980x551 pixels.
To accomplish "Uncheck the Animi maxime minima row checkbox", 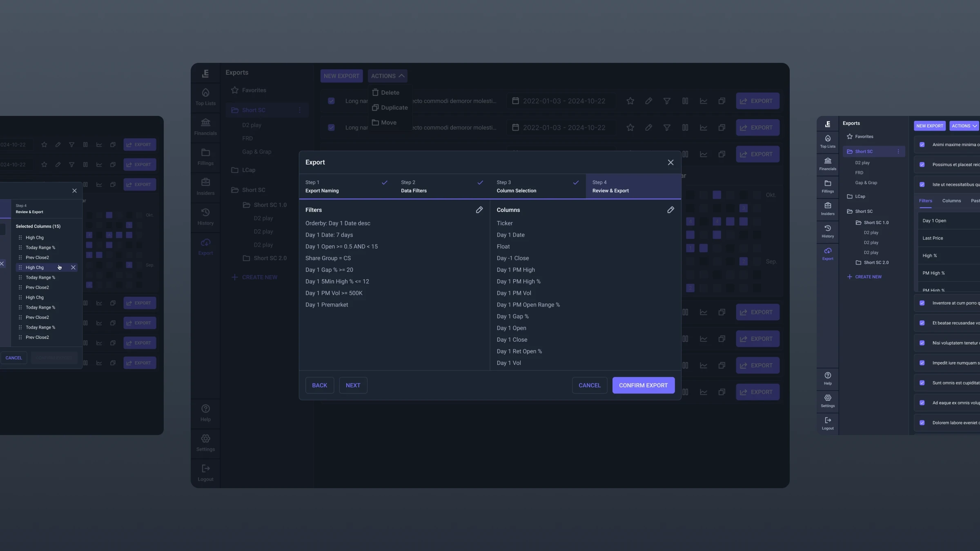I will tap(922, 144).
